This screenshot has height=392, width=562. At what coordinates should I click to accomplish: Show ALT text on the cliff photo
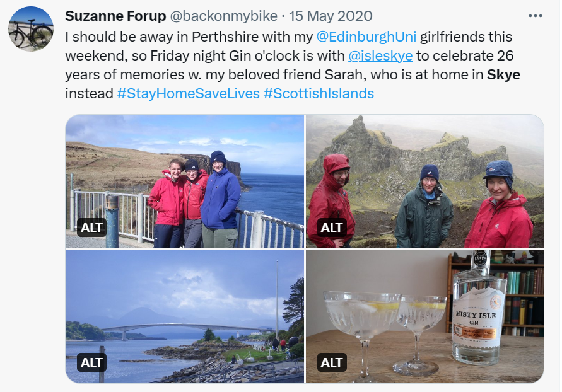pos(91,228)
